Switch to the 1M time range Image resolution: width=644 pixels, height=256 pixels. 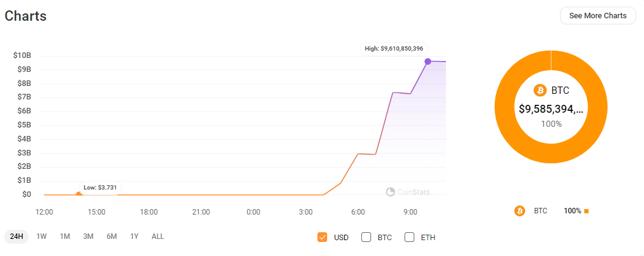click(x=65, y=236)
